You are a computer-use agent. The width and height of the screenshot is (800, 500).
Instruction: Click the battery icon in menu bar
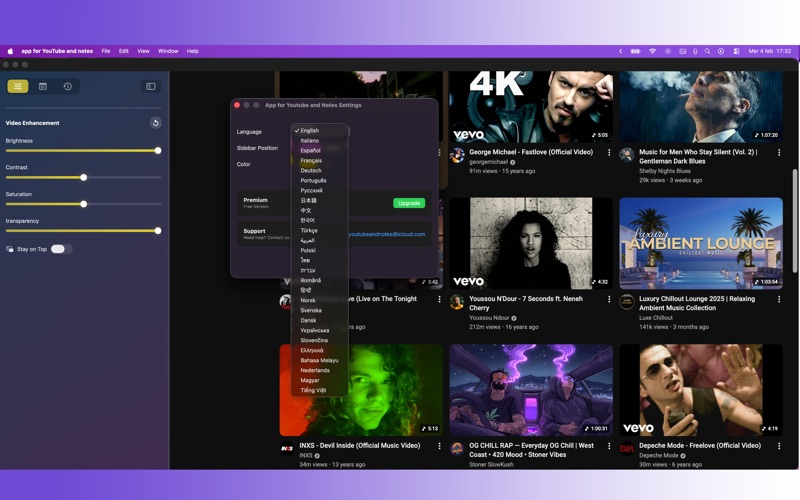tap(636, 51)
